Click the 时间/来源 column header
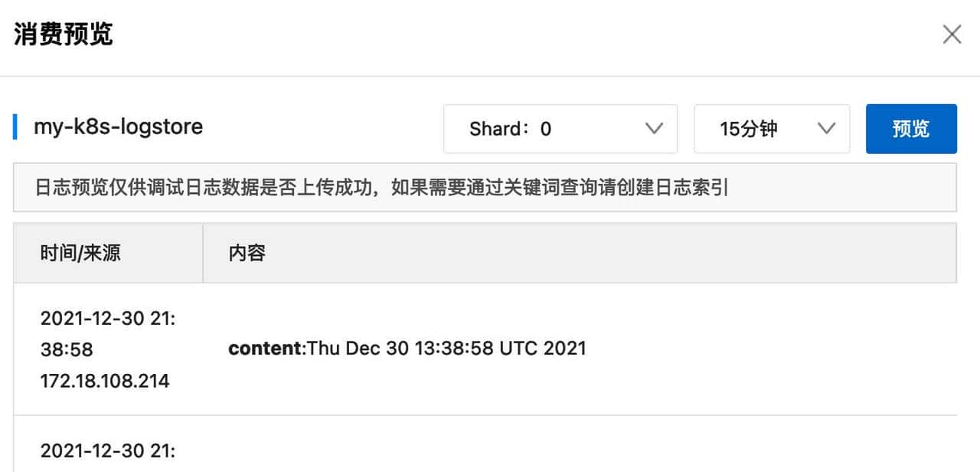The image size is (980, 472). 80,253
